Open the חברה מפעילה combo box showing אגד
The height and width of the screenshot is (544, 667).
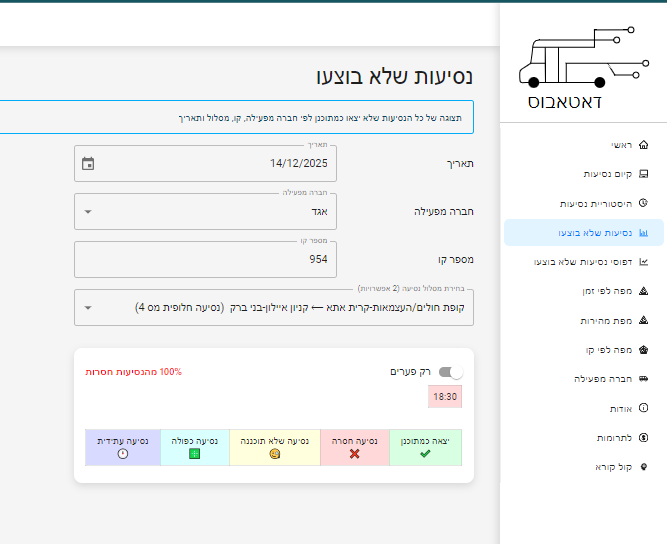[x=205, y=211]
